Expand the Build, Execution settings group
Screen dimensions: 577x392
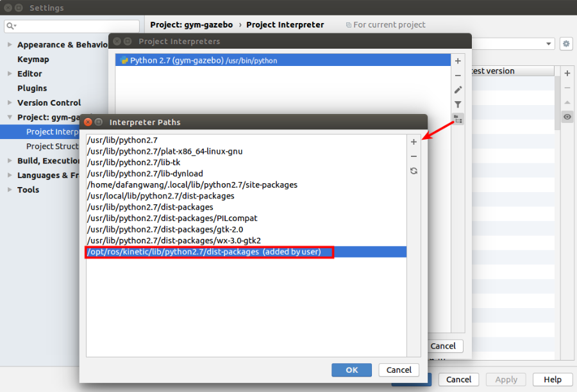[10, 160]
